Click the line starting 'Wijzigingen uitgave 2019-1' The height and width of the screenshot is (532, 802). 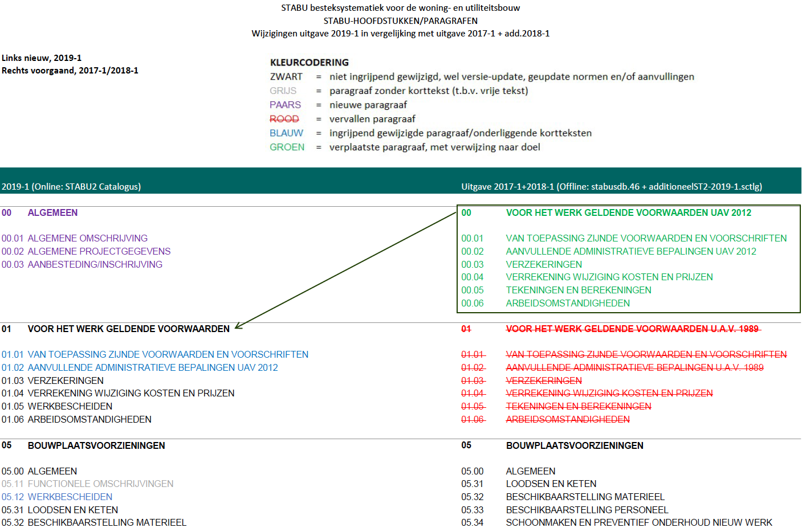(400, 34)
